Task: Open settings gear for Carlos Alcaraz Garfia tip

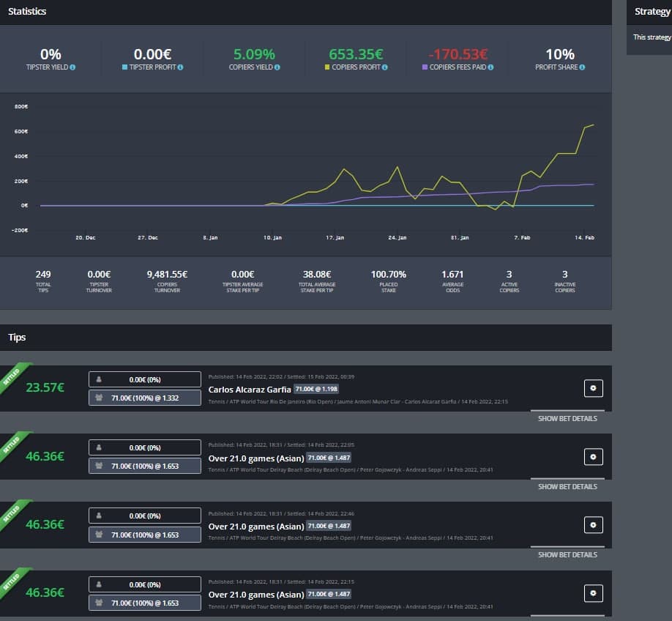Action: (593, 388)
